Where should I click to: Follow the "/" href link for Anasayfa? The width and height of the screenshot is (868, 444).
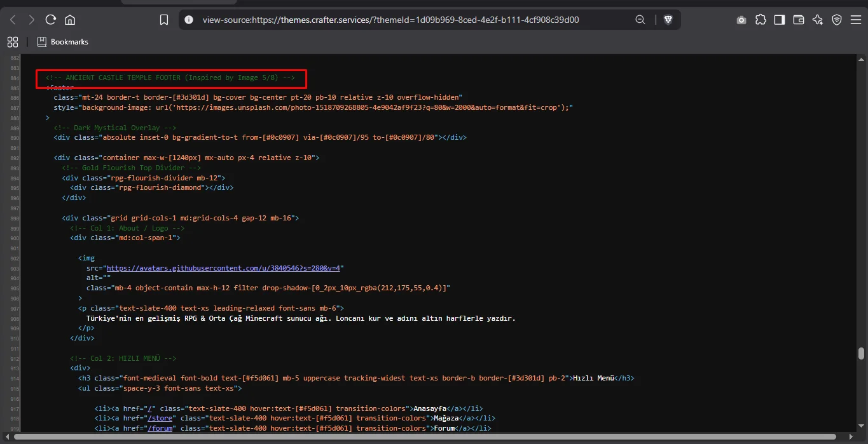151,408
